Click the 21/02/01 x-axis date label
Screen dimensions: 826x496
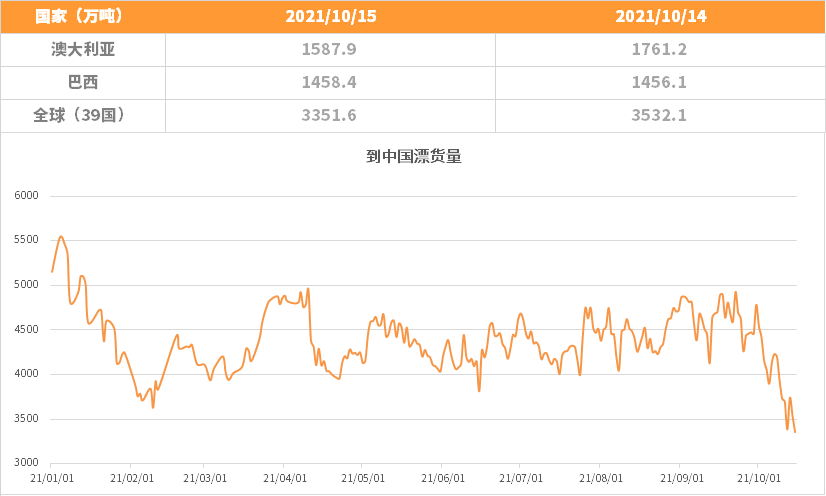(132, 479)
